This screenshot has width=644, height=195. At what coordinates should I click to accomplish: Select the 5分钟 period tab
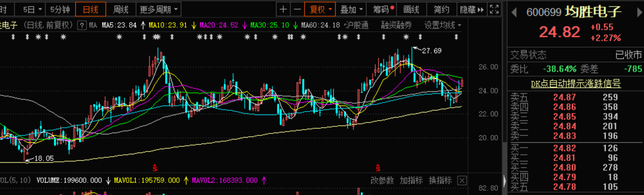click(60, 9)
